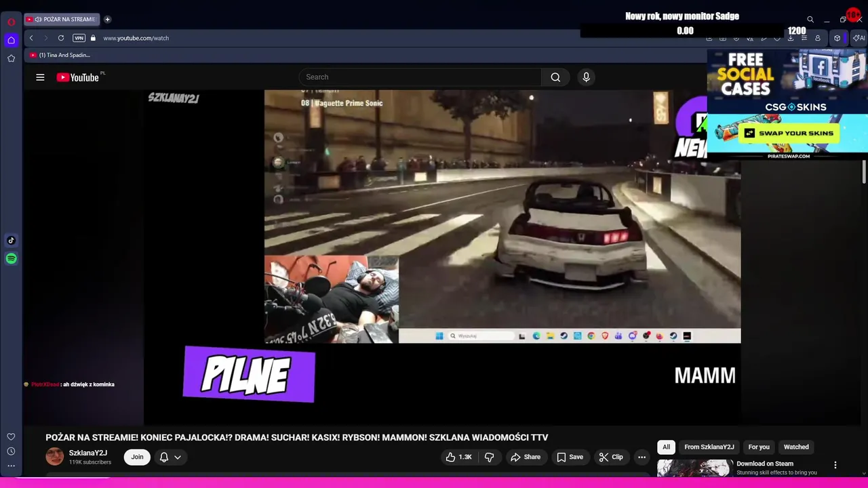The image size is (868, 488).
Task: Open the heart icon in sidebar
Action: (x=11, y=436)
